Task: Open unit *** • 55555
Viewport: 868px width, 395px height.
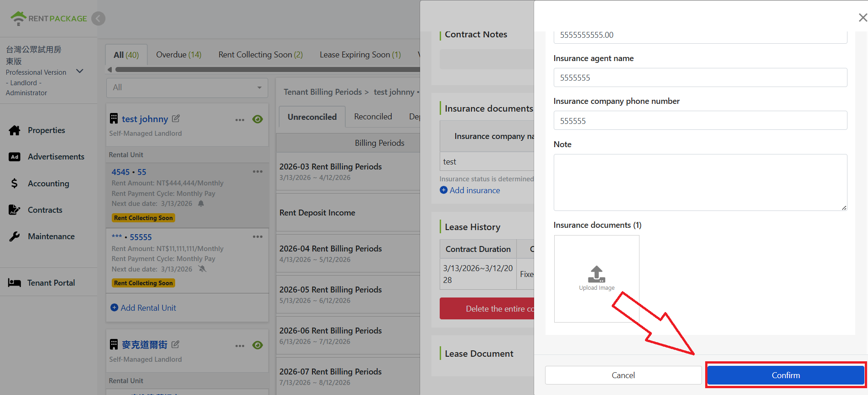Action: [132, 237]
